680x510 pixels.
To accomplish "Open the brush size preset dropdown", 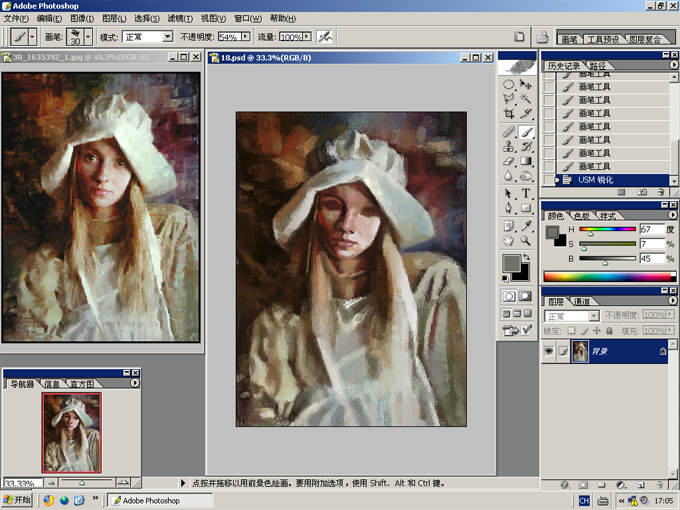I will pyautogui.click(x=88, y=37).
